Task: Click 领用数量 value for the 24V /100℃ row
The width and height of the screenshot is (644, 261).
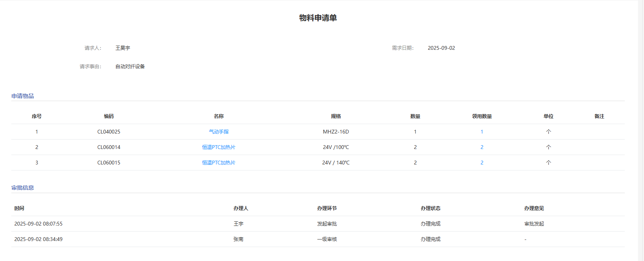Action: 482,147
